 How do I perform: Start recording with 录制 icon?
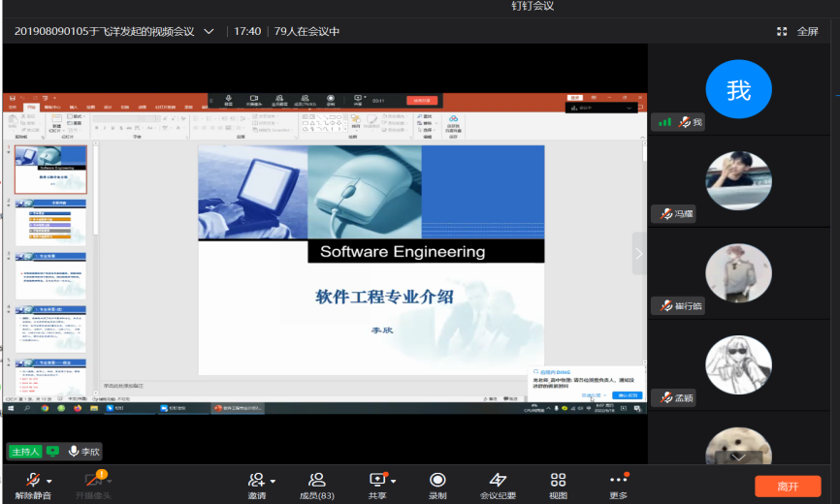(437, 481)
